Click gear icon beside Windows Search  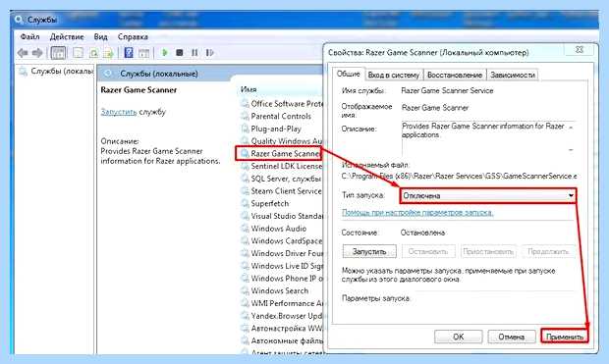pos(245,290)
